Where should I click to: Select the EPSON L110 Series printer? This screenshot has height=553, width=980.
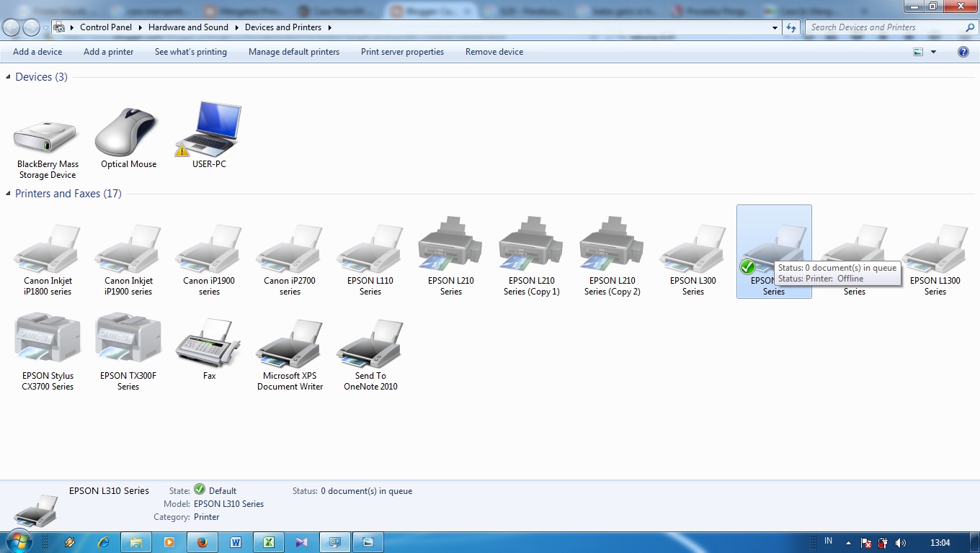(370, 259)
